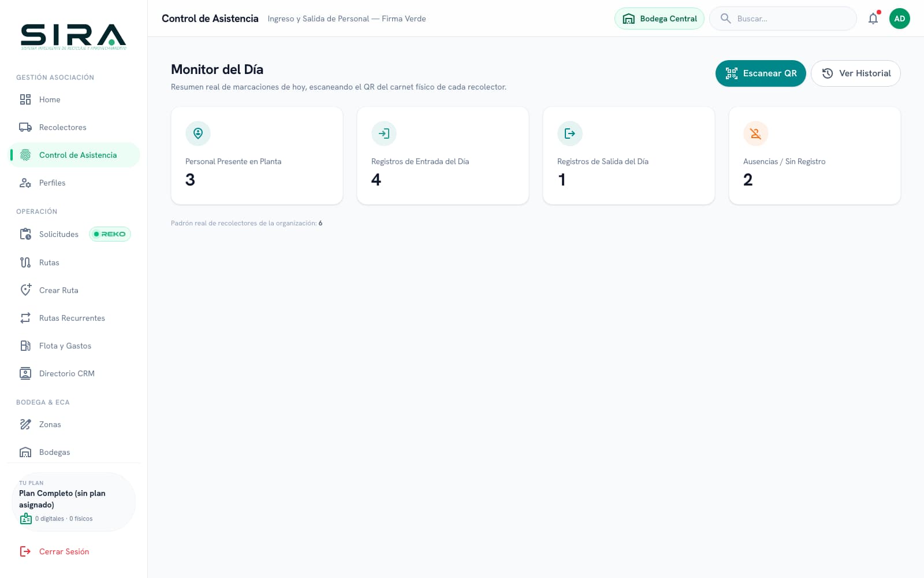Screen dimensions: 924x578
Task: Click the AD user avatar
Action: [900, 18]
